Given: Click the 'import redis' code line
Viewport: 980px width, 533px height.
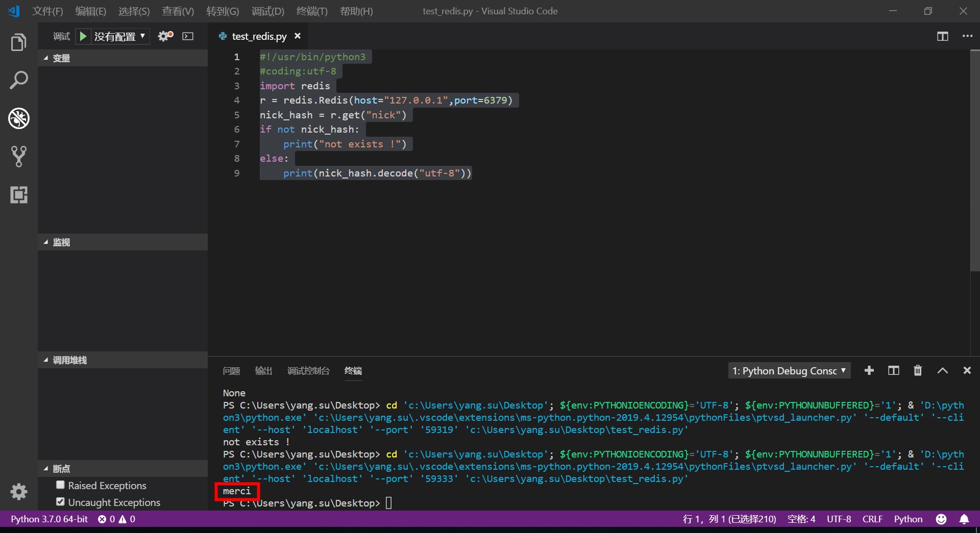Looking at the screenshot, I should (295, 86).
